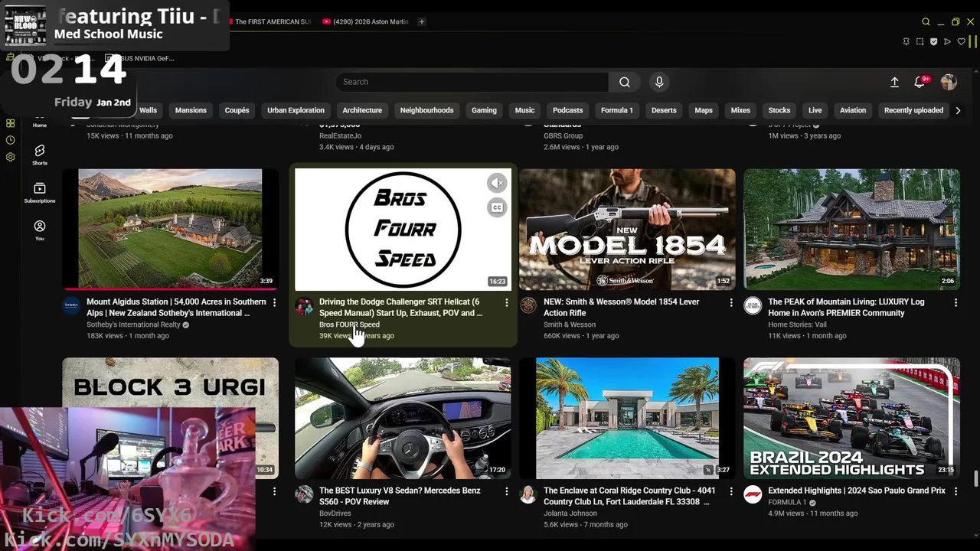This screenshot has height=551, width=980.
Task: Open NEW: Smith & Wesson Model 1854 title
Action: coord(621,307)
